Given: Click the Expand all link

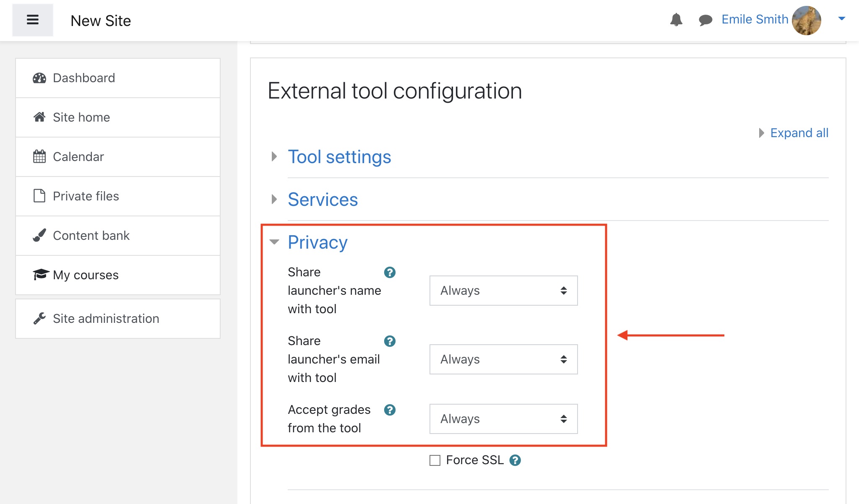Looking at the screenshot, I should click(799, 133).
